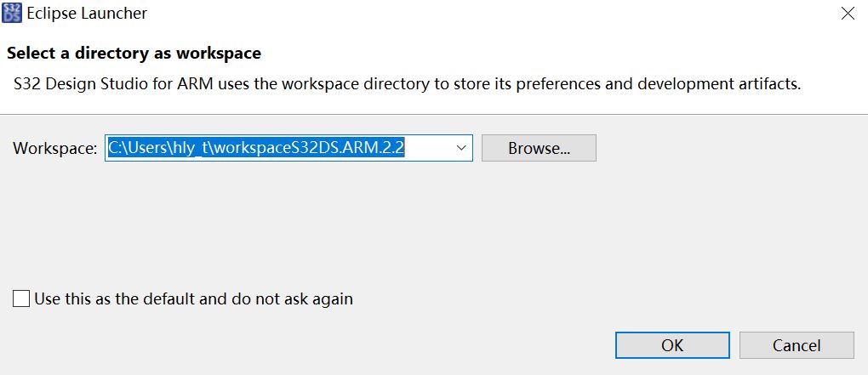Click the "C:\Users" start of the workspace path

(x=137, y=148)
